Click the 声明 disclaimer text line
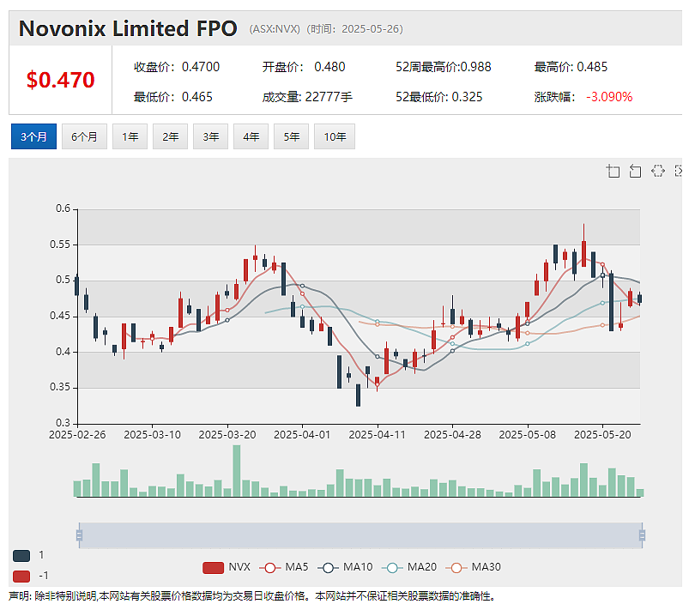695x616 pixels. [251, 596]
